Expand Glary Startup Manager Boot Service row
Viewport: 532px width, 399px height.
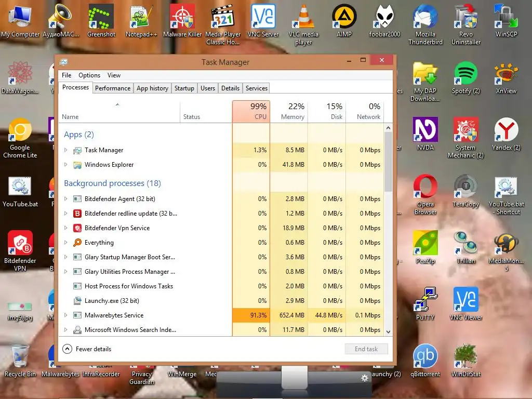pyautogui.click(x=66, y=257)
